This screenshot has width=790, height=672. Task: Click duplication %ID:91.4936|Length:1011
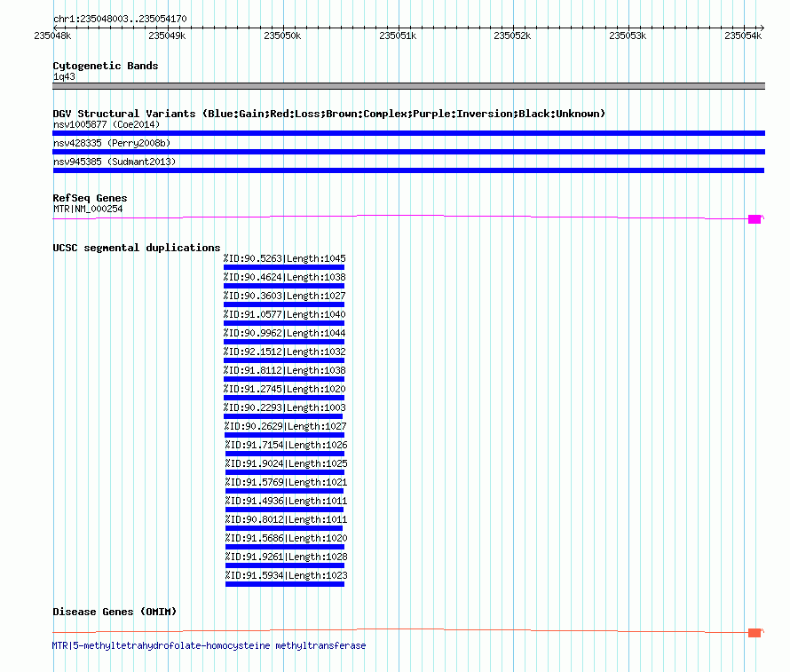286,501
